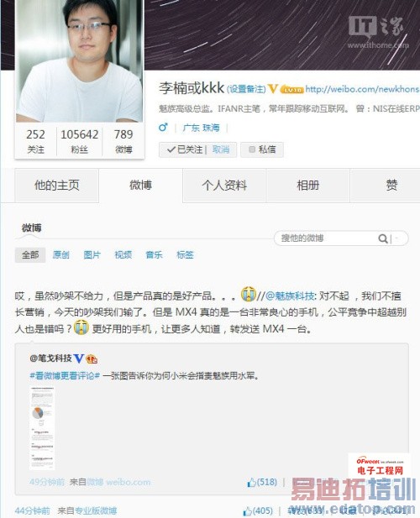This screenshot has height=518, width=420.
Task: Click the search magnifier icon
Action: coord(383,238)
